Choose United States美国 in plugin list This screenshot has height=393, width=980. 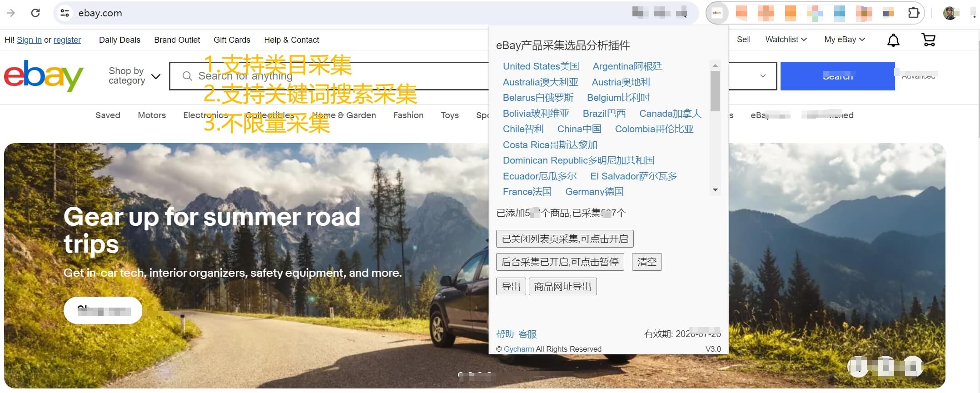(x=541, y=66)
